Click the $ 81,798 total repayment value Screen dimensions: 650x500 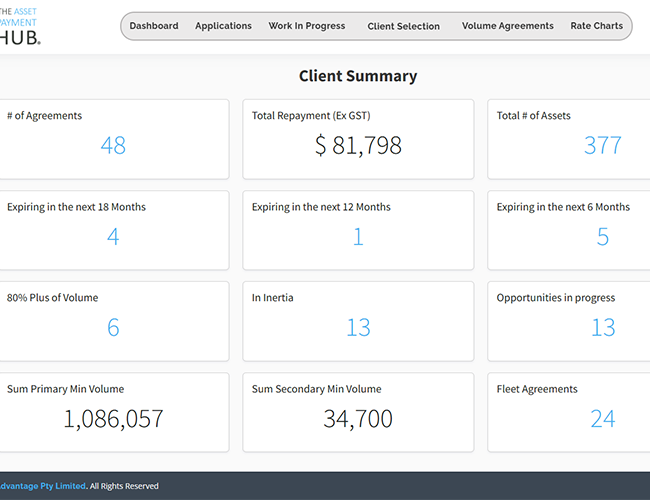pos(358,146)
